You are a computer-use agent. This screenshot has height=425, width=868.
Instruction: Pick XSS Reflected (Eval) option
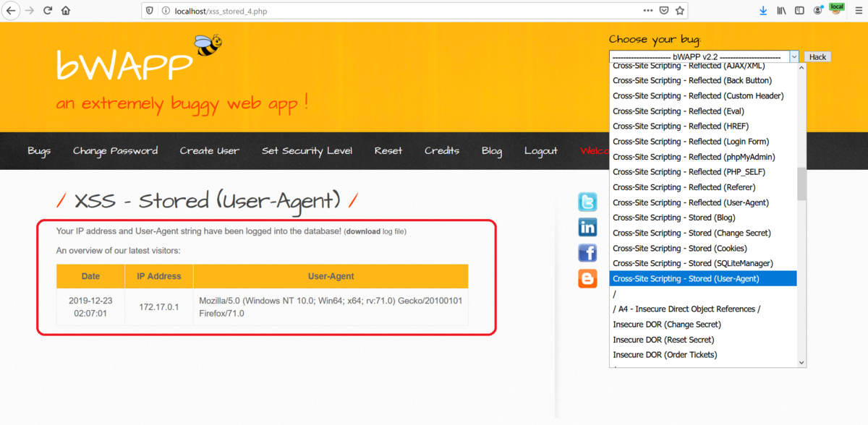tap(703, 111)
